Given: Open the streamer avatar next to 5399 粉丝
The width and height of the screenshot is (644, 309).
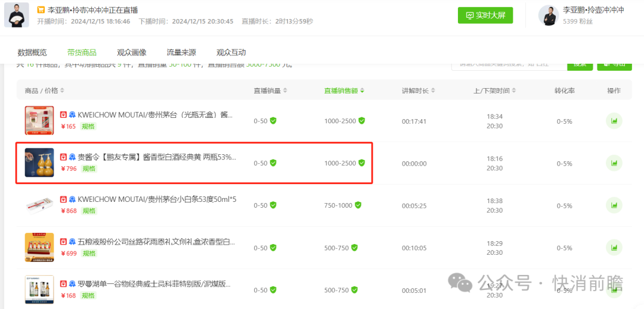Looking at the screenshot, I should point(549,15).
